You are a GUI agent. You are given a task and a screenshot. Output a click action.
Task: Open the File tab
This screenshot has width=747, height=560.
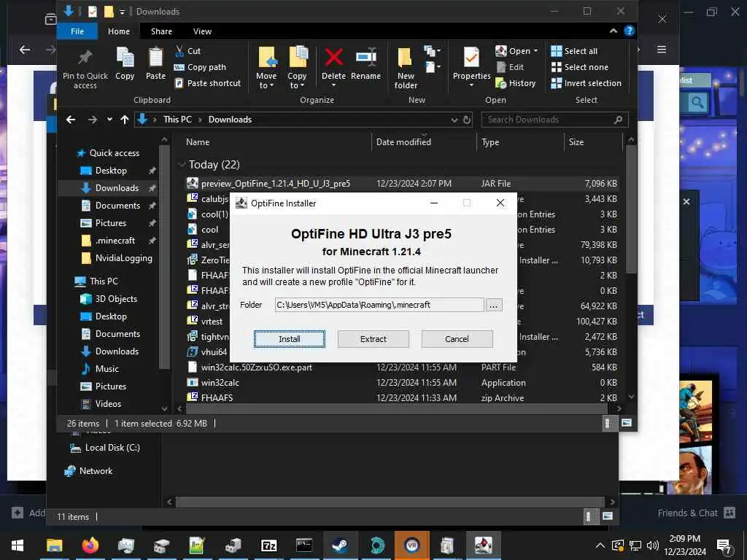[x=77, y=31]
